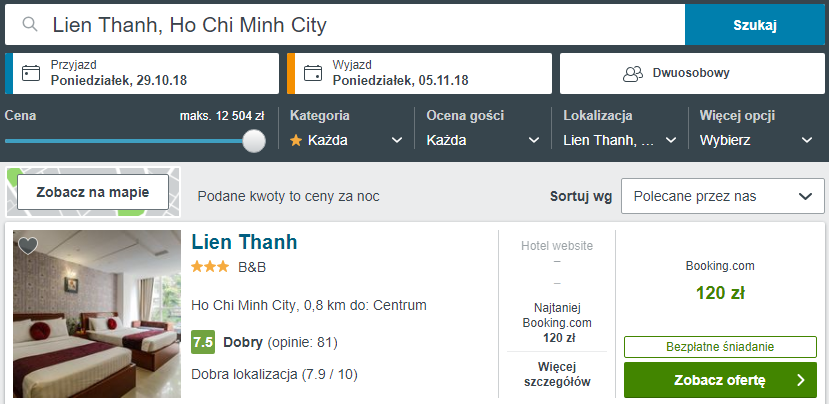Click Więcej szczegółów link
Viewport: 829px width, 404px height.
557,374
